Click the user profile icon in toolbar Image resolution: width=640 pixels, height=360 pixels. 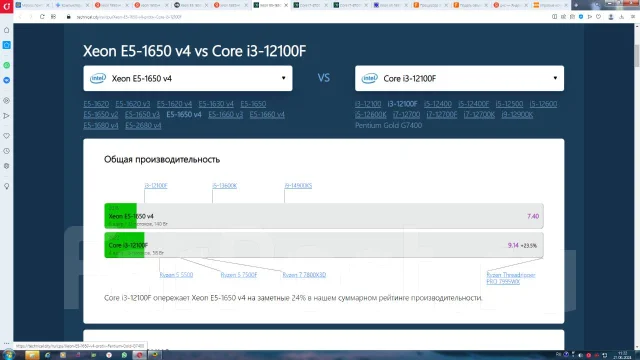tap(611, 17)
